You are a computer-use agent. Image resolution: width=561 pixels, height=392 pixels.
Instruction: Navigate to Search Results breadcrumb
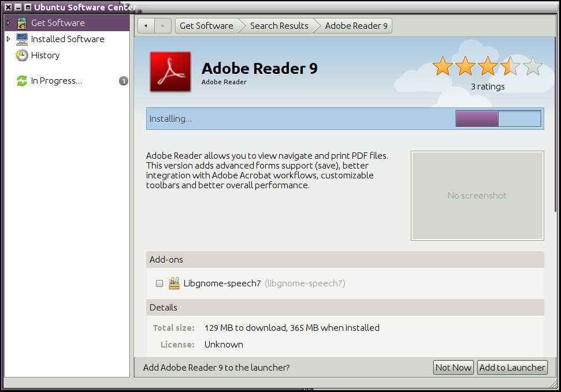279,26
